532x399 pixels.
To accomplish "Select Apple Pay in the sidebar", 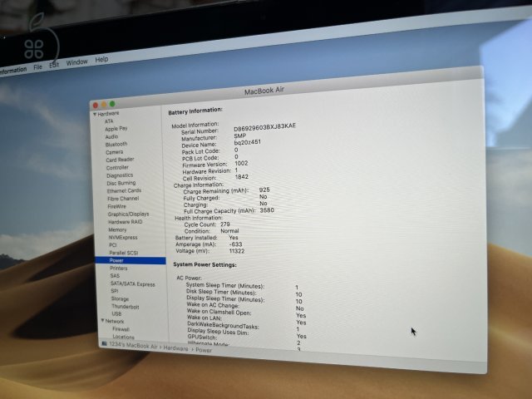I will click(116, 129).
